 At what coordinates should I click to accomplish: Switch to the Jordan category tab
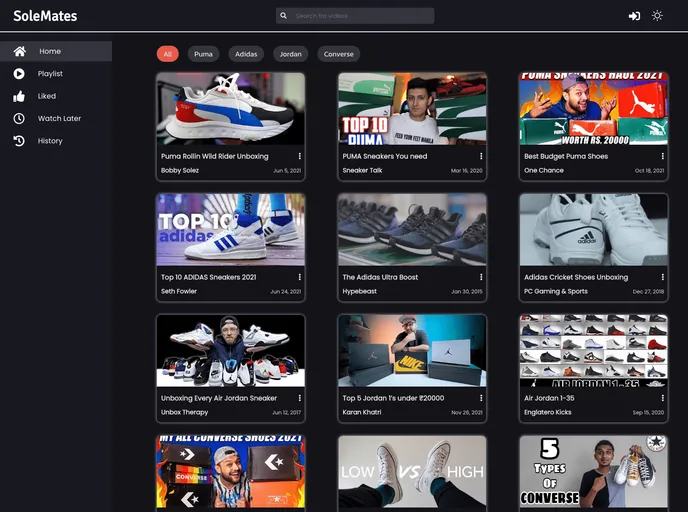(290, 54)
